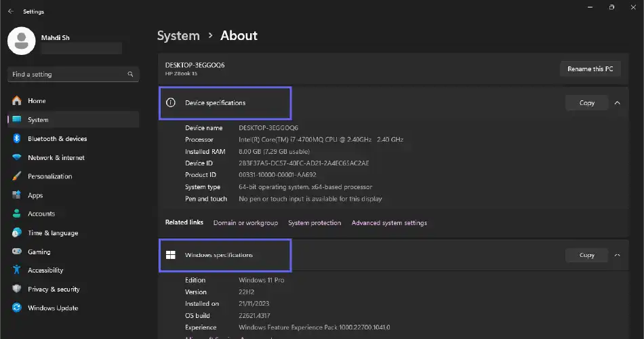The height and width of the screenshot is (339, 644).
Task: Click the Personalization paintbrush icon
Action: pos(16,176)
